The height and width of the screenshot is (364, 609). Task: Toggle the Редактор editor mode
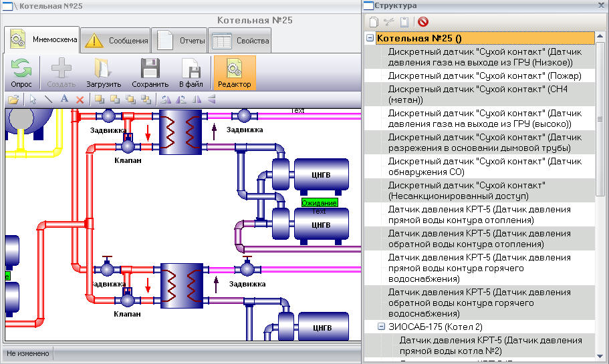pyautogui.click(x=234, y=73)
